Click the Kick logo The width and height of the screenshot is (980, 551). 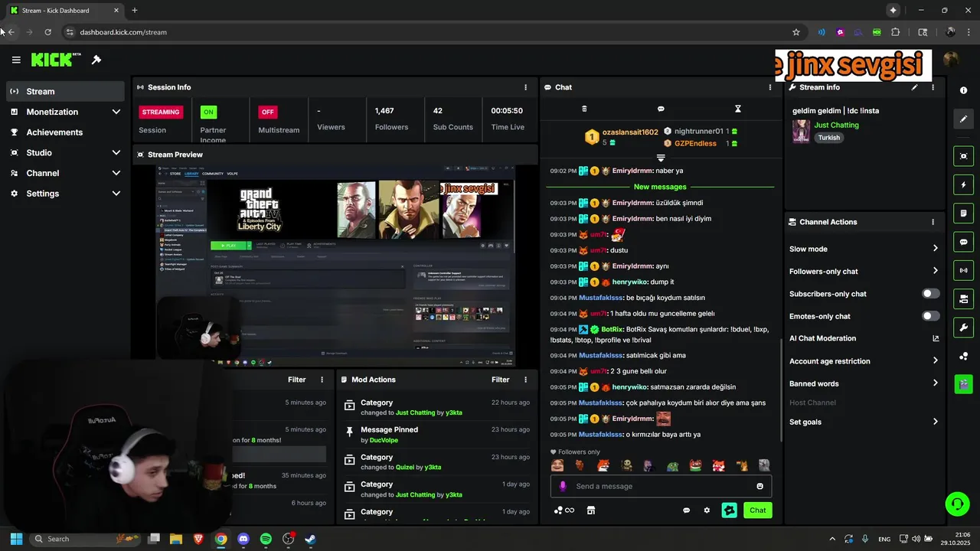56,60
